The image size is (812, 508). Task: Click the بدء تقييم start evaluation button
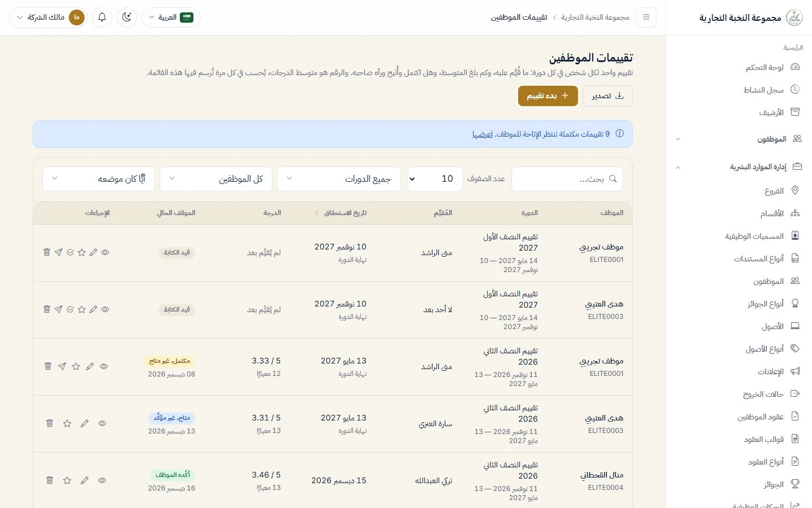[x=548, y=96]
